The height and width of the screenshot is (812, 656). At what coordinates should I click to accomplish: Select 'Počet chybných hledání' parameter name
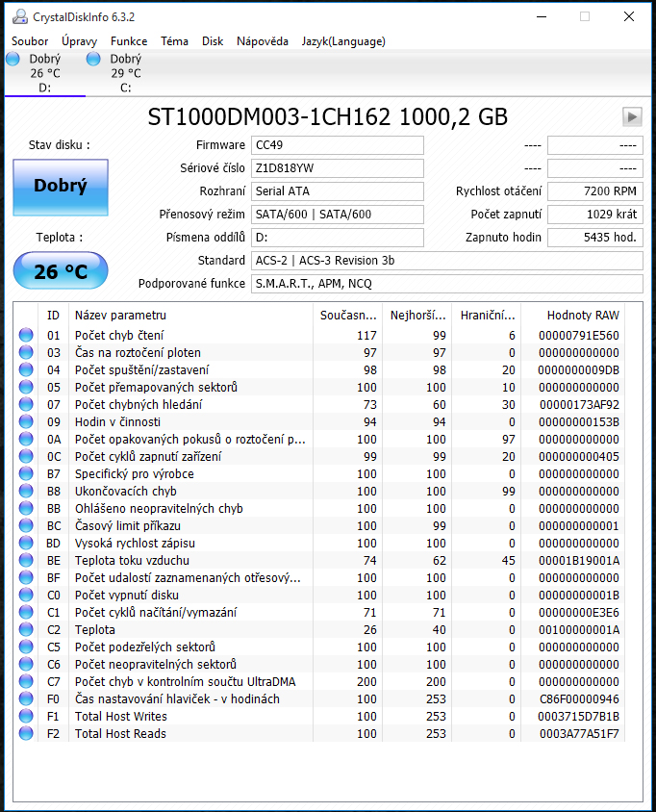(139, 404)
